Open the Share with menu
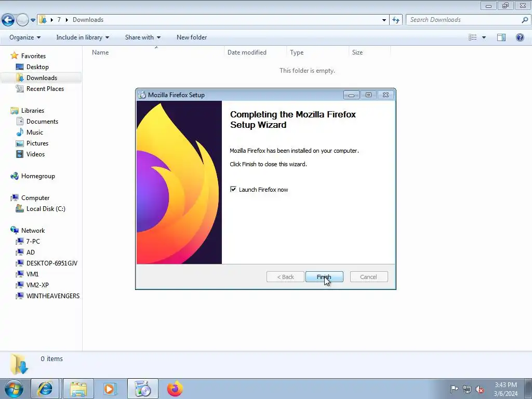Screen dimensions: 532x399 (x=142, y=37)
